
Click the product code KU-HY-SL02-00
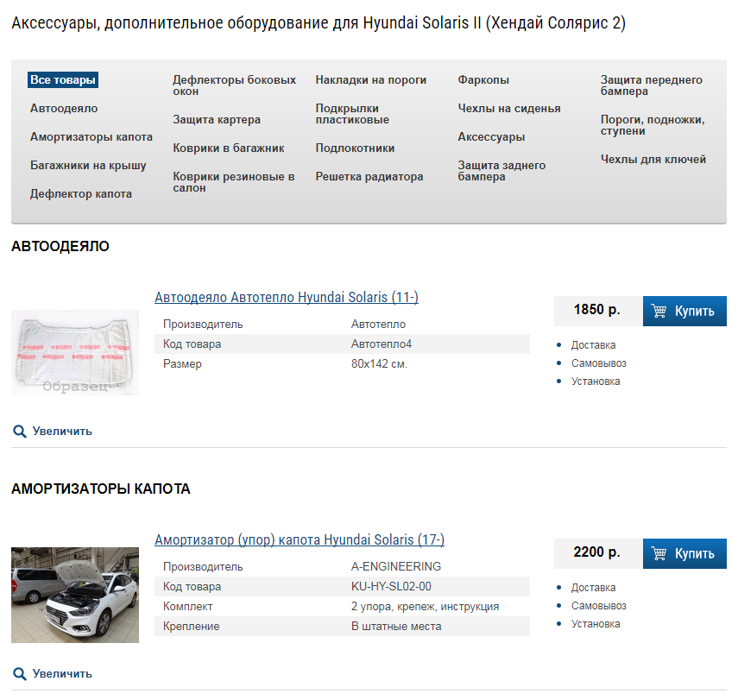[391, 587]
